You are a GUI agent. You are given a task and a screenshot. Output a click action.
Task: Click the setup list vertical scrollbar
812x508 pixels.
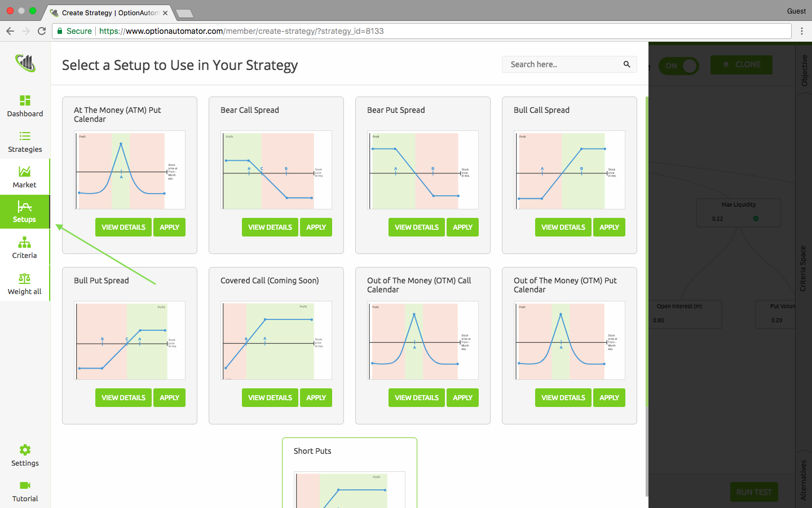(646, 282)
